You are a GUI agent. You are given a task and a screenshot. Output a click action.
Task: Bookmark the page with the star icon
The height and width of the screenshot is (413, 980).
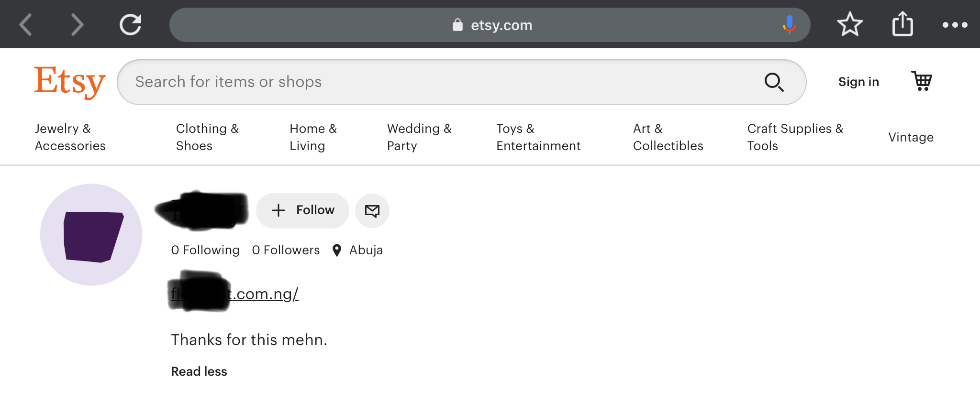tap(850, 24)
